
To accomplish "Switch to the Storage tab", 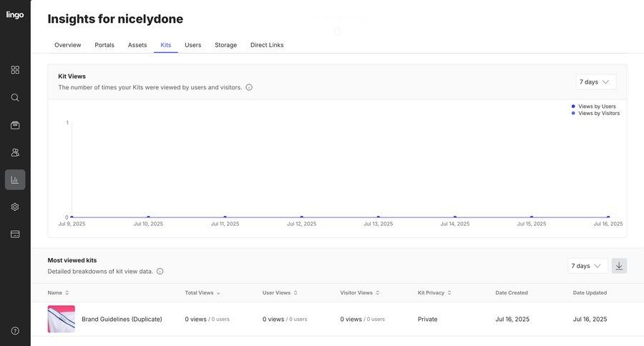I will click(225, 45).
